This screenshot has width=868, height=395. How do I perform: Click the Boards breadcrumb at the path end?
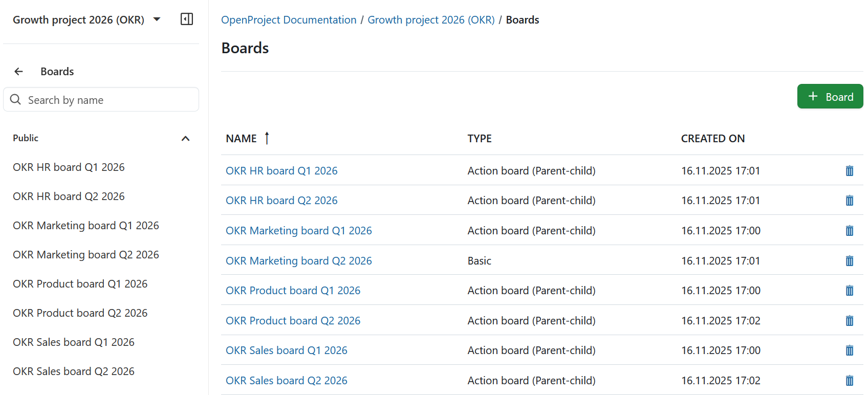523,20
